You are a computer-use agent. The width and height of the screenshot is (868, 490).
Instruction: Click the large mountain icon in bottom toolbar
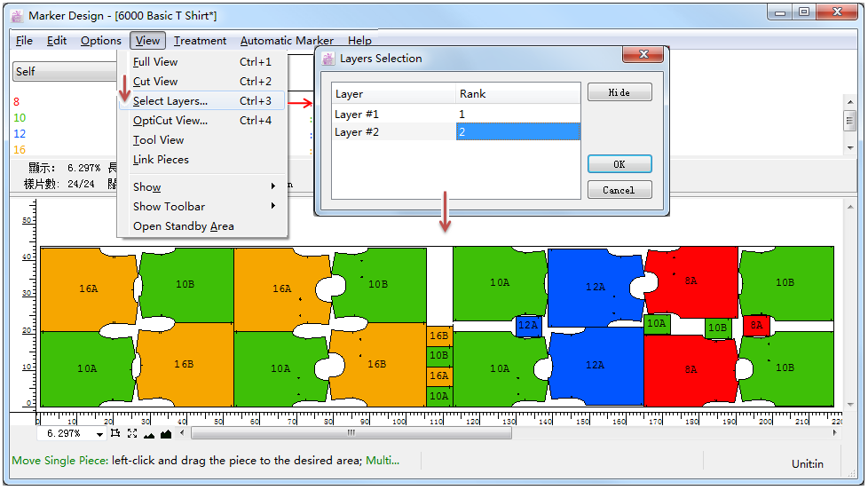(166, 433)
